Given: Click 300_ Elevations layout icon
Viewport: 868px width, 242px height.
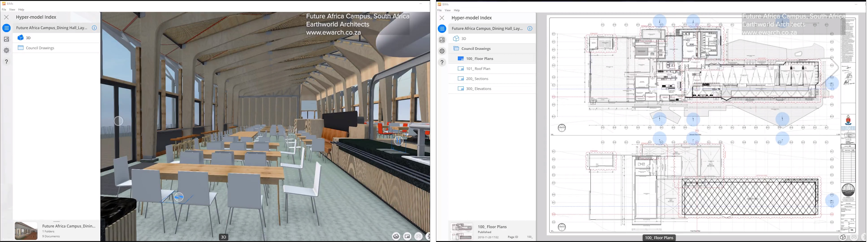Looking at the screenshot, I should [x=461, y=89].
